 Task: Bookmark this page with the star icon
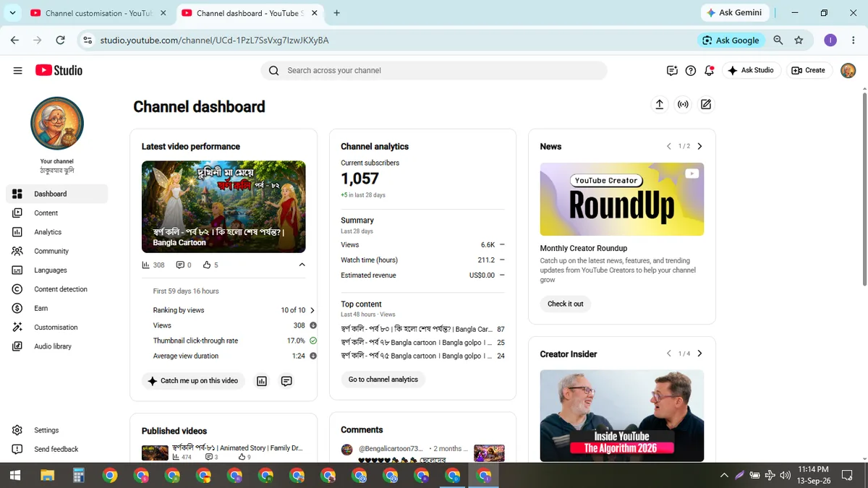pos(799,40)
